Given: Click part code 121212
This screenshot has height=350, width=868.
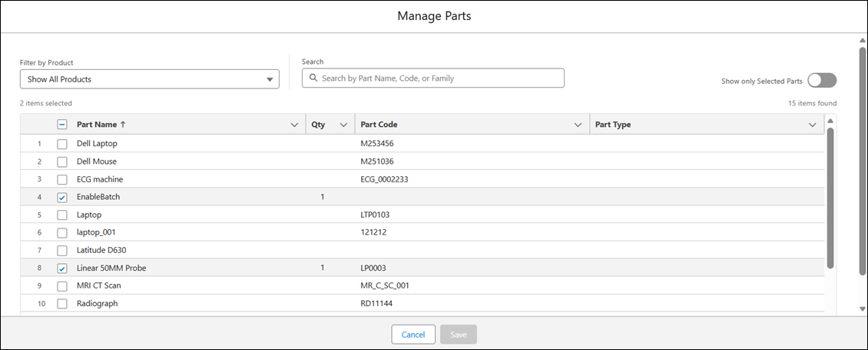Looking at the screenshot, I should coord(373,232).
